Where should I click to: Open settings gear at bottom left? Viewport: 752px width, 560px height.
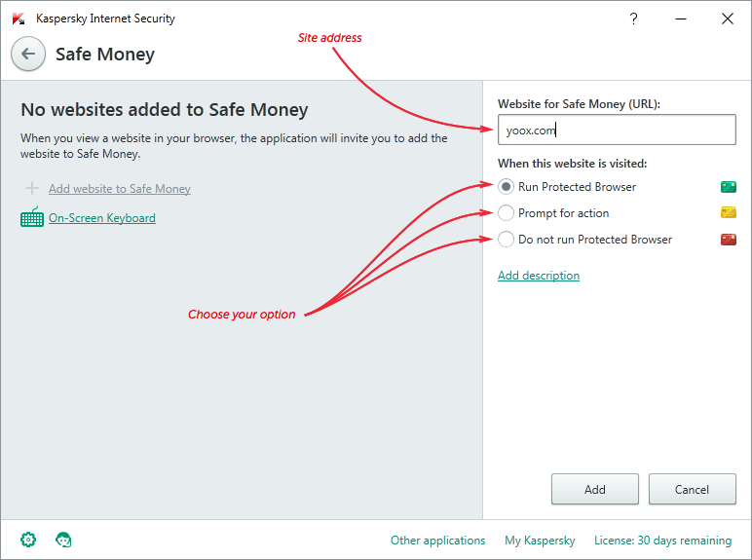[x=28, y=540]
